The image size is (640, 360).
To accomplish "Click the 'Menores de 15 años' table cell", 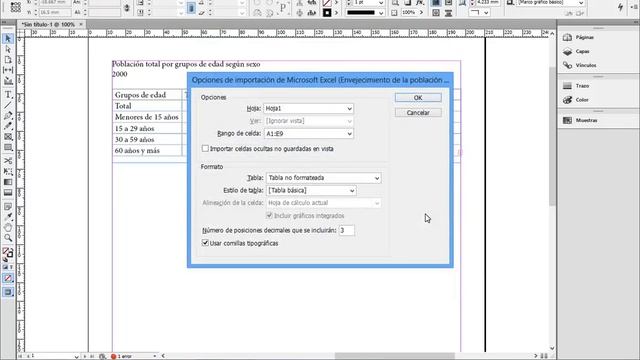I will tap(147, 117).
